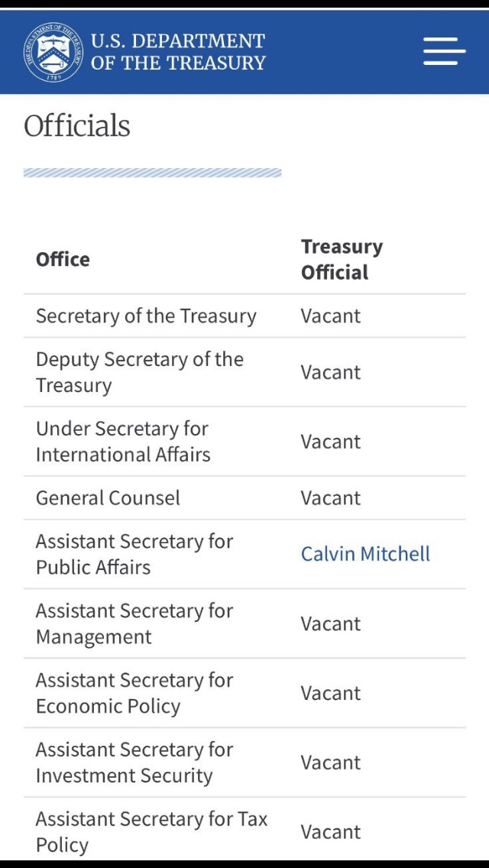Click the Treasury Official column header

(x=342, y=260)
